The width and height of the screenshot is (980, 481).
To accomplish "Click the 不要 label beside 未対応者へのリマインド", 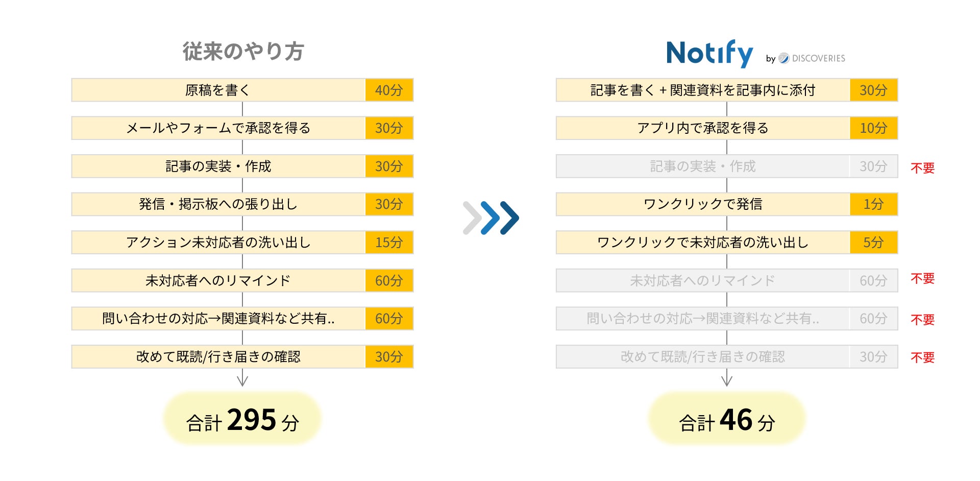I will pyautogui.click(x=922, y=279).
